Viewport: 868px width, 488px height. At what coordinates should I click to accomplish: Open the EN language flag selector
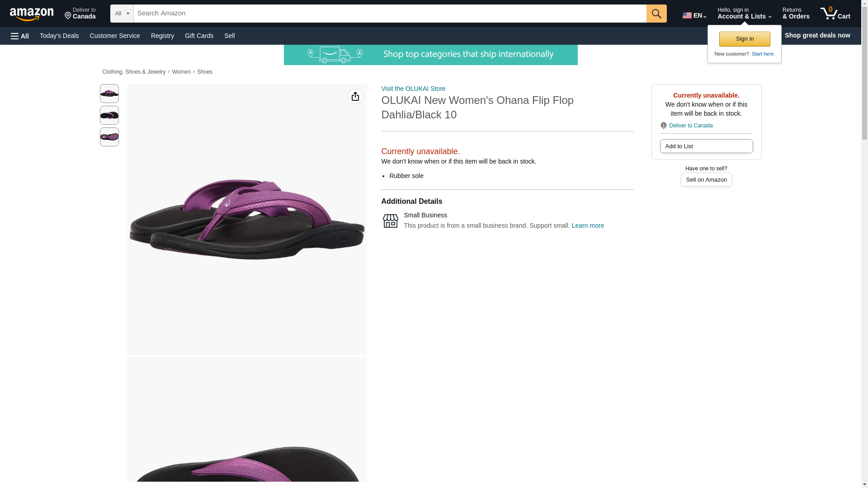point(694,15)
